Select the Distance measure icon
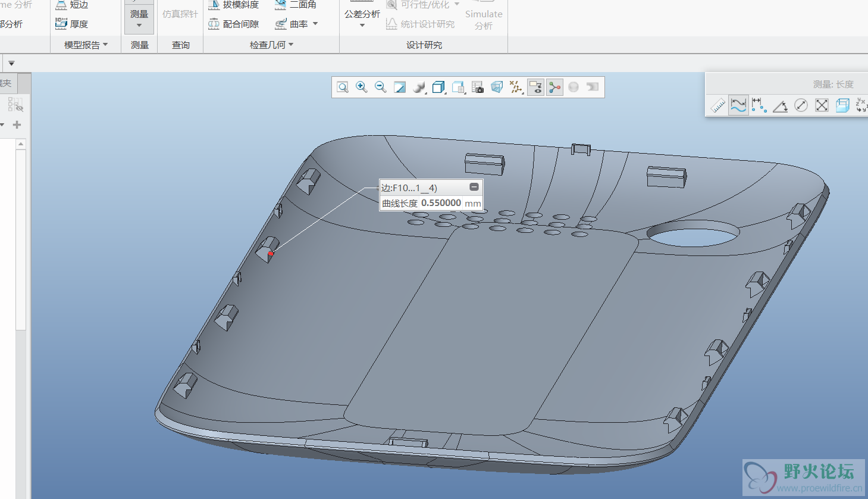Viewport: 868px width, 499px height. click(759, 105)
